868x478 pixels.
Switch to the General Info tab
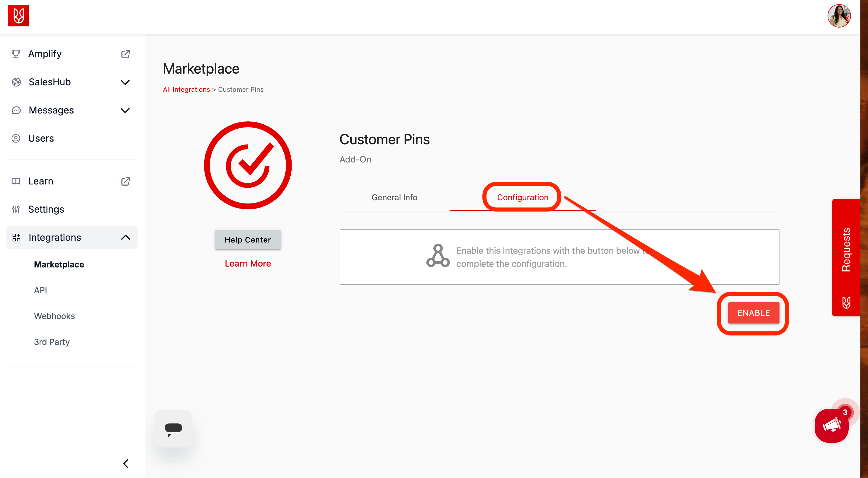click(x=394, y=197)
